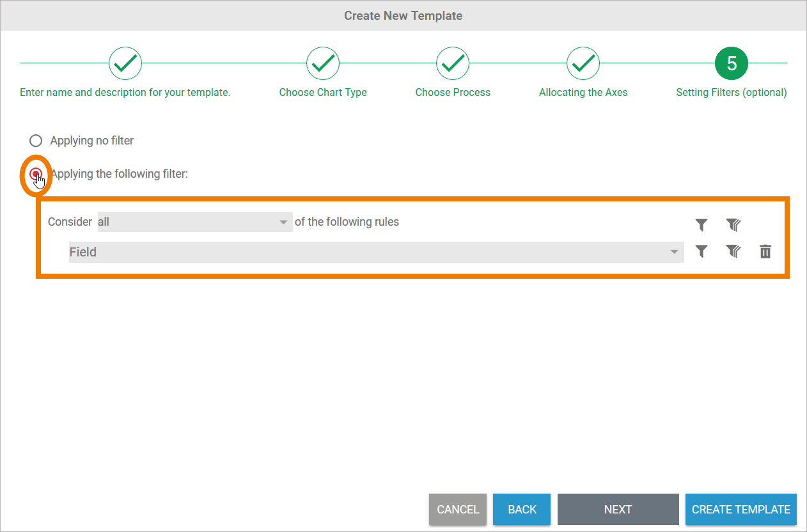Click the Create Template button

pyautogui.click(x=740, y=510)
